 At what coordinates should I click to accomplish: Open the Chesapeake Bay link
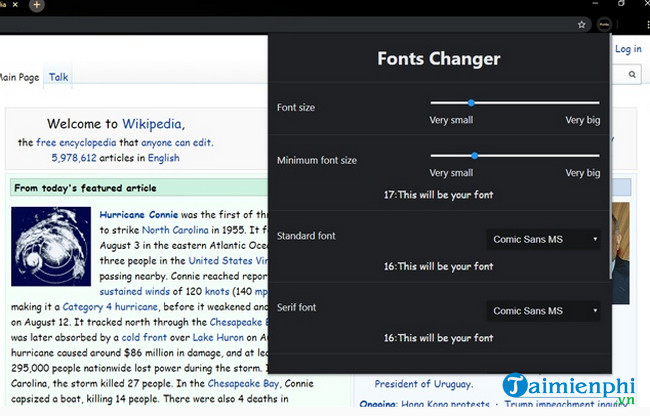point(243,384)
